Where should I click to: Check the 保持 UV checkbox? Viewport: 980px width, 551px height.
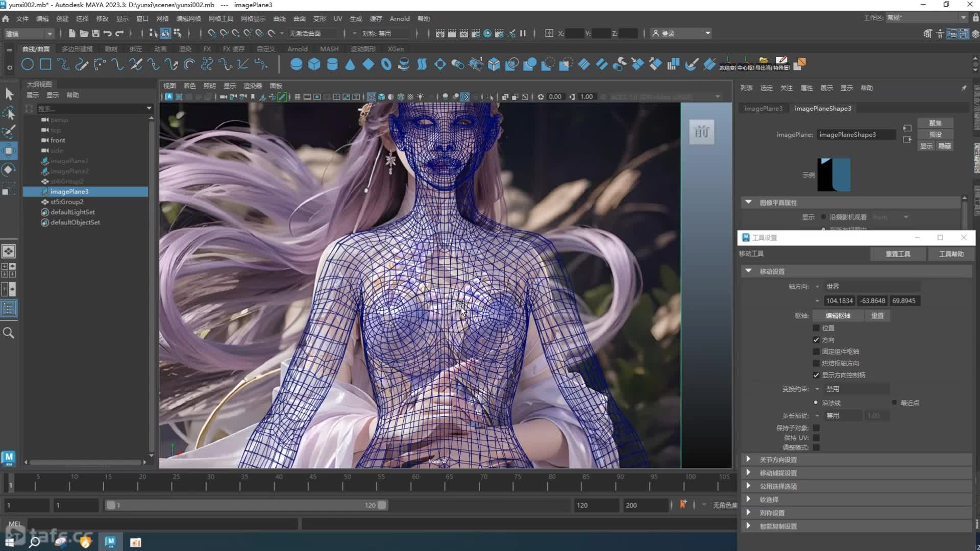(816, 438)
